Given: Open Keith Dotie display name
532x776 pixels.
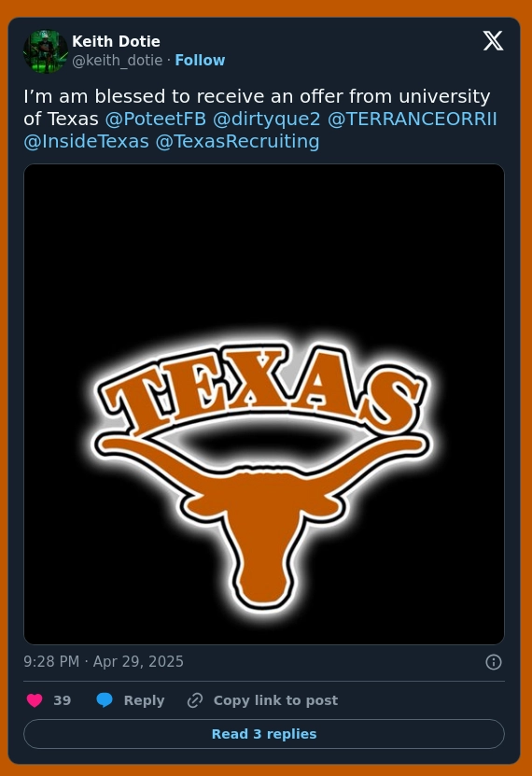Looking at the screenshot, I should [x=116, y=41].
